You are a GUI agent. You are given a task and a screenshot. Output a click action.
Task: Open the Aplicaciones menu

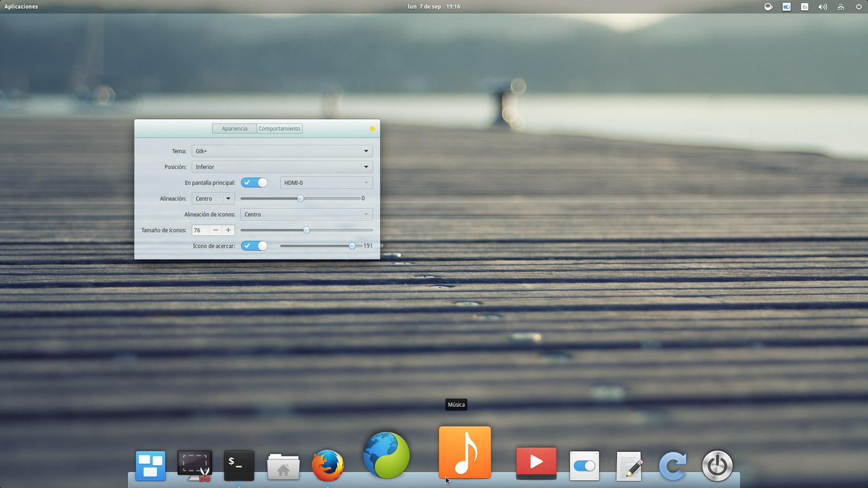(x=21, y=7)
